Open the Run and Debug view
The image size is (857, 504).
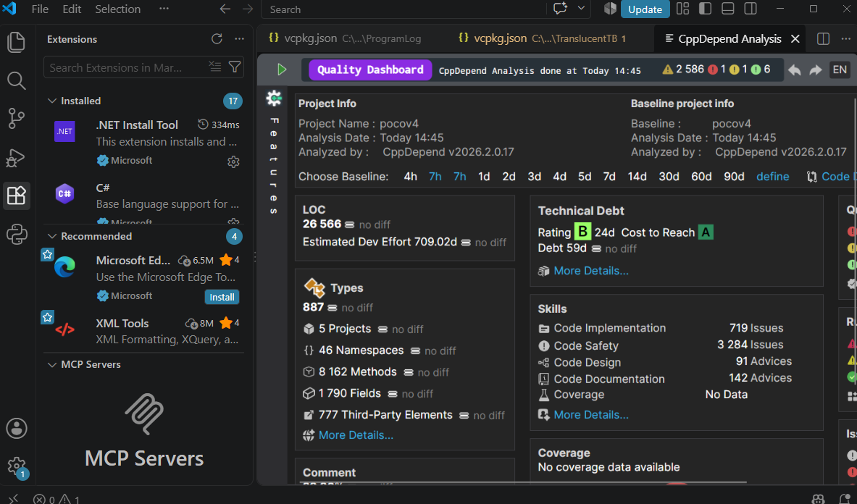click(17, 158)
